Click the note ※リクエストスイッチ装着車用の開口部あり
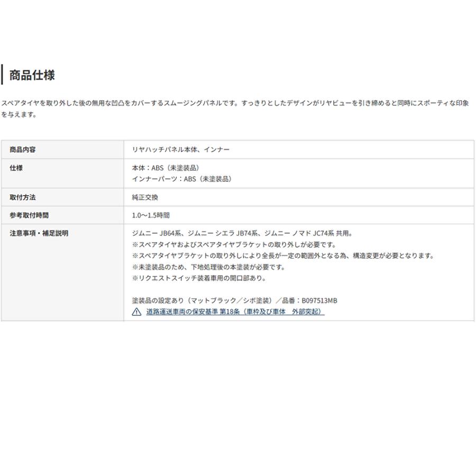Screen dimensions: 476x476 pos(199,278)
